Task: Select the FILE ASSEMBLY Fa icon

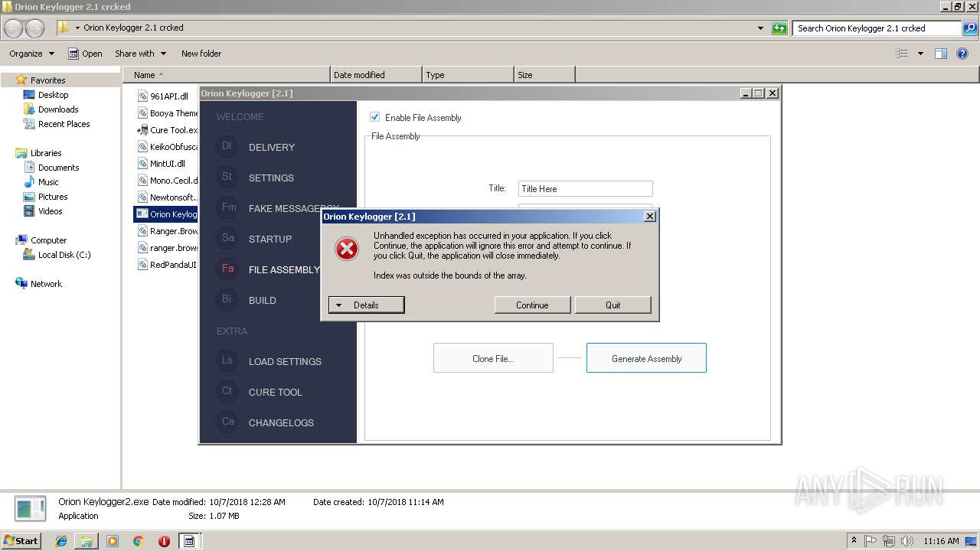Action: click(227, 269)
